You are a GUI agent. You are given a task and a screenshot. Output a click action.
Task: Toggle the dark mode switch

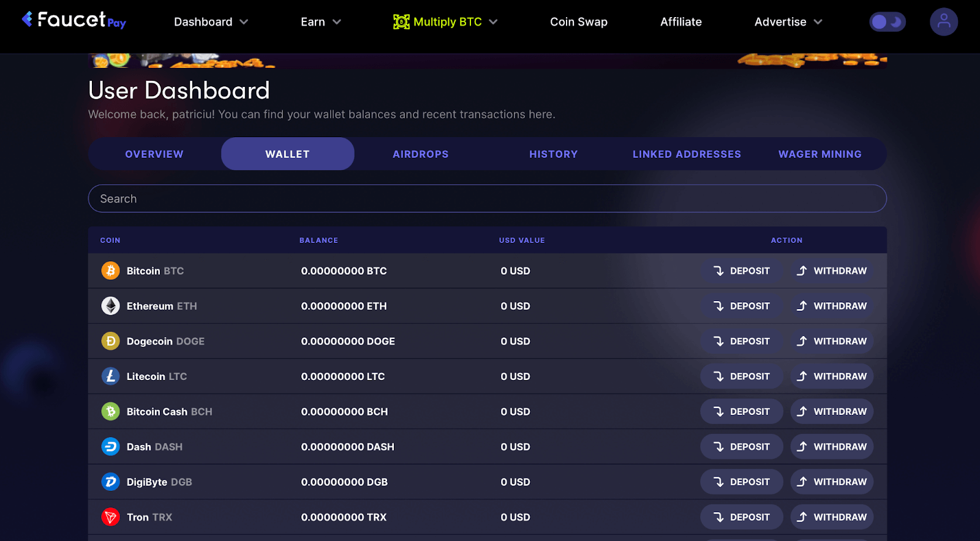coord(887,22)
